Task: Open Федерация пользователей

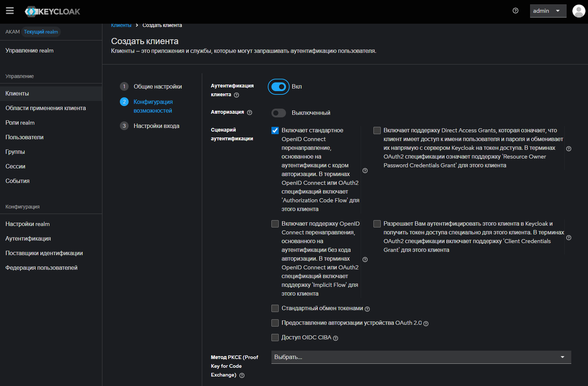Action: [x=51, y=268]
